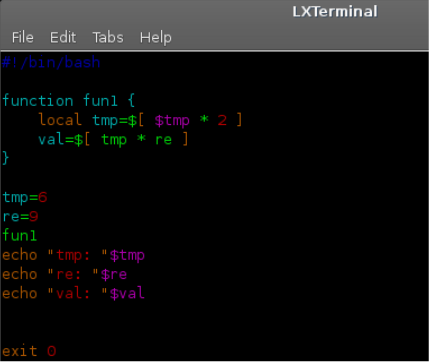
Task: Click the 'local' keyword in the function
Action: pyautogui.click(x=60, y=119)
